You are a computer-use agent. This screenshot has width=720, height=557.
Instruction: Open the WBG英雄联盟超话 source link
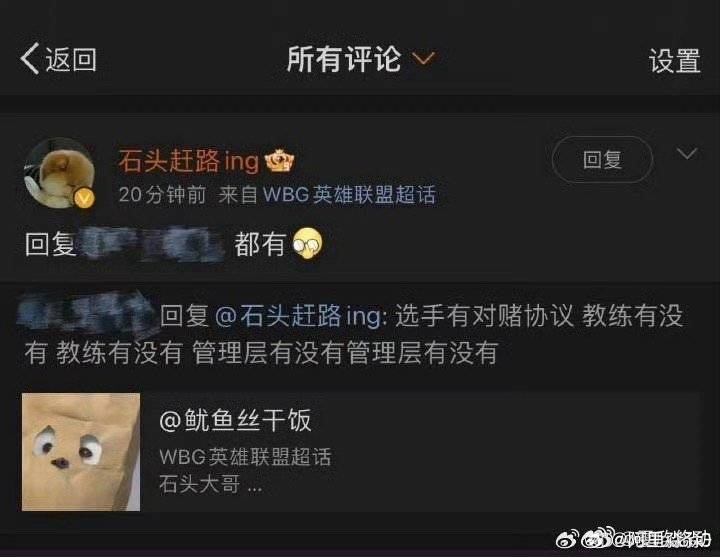(349, 195)
